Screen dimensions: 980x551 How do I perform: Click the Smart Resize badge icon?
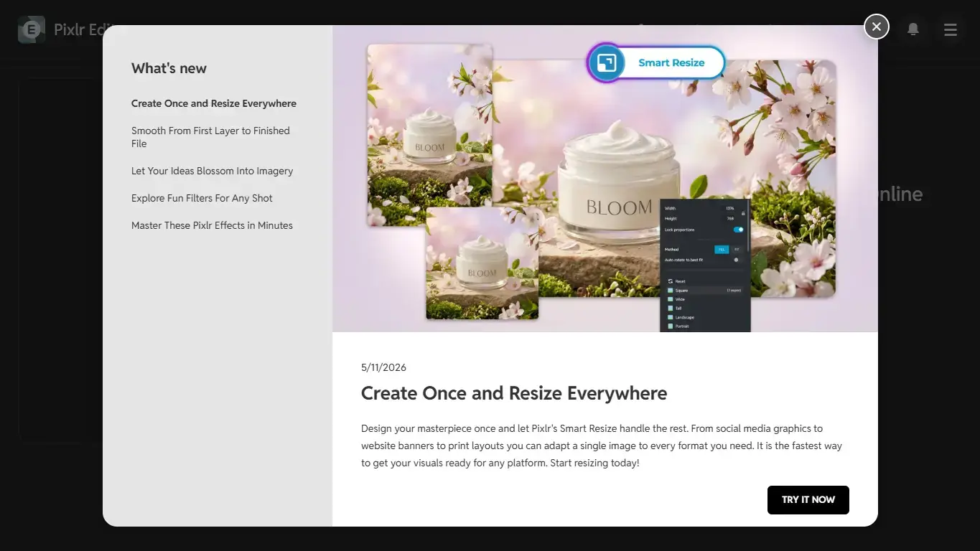coord(607,62)
